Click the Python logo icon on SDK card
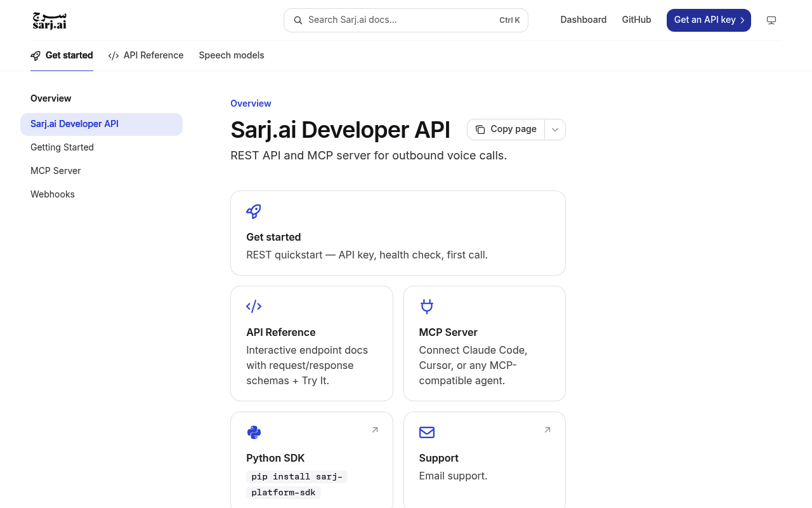This screenshot has height=508, width=812. (254, 432)
